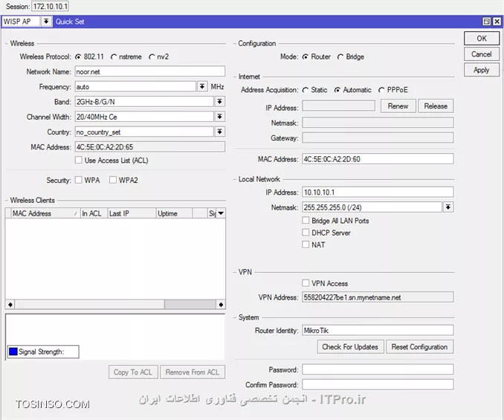Open the WISP AP mode dropdown
This screenshot has width=504, height=420.
(46, 22)
